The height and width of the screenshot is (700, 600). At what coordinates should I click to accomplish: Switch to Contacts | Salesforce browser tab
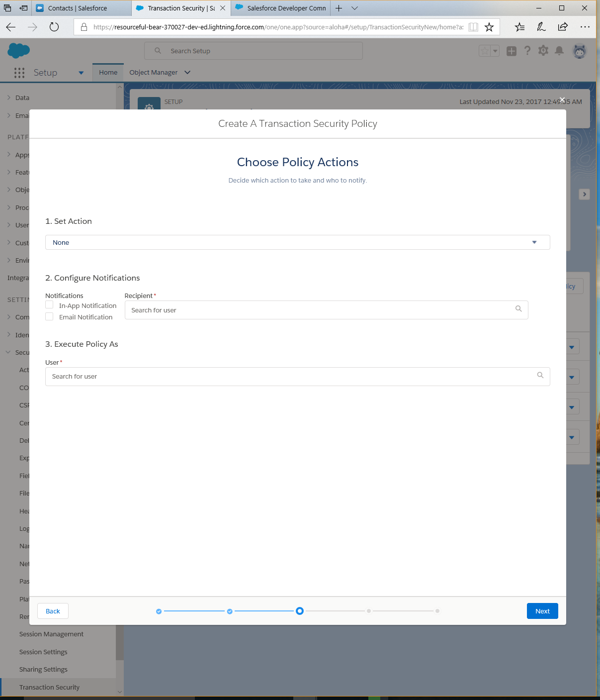coord(78,8)
